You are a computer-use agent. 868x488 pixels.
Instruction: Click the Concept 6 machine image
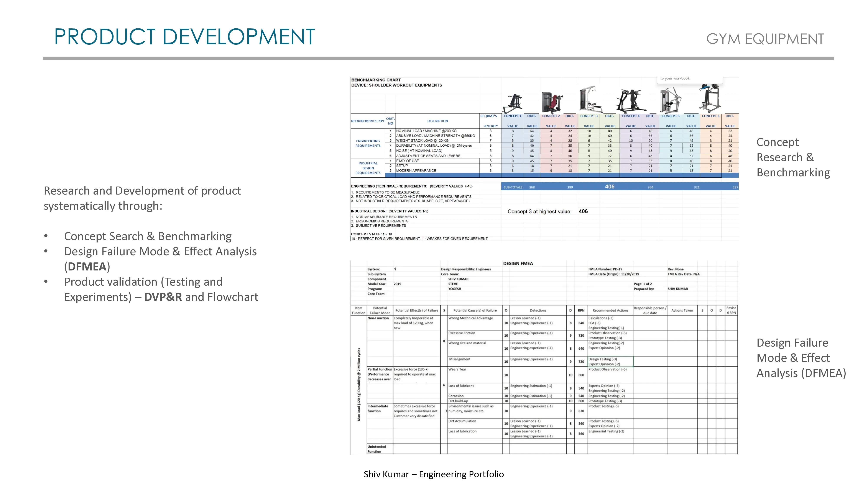pyautogui.click(x=710, y=98)
